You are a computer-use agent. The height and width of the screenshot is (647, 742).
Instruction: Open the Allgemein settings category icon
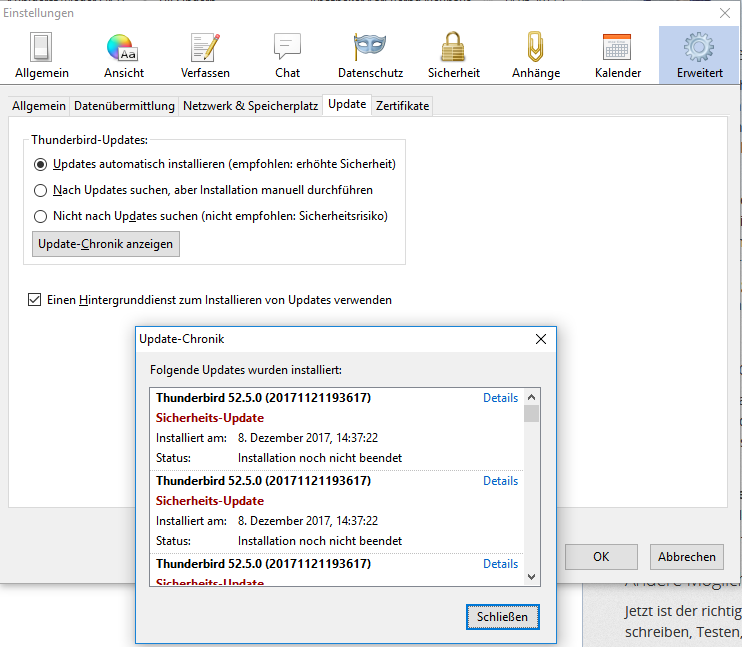42,56
